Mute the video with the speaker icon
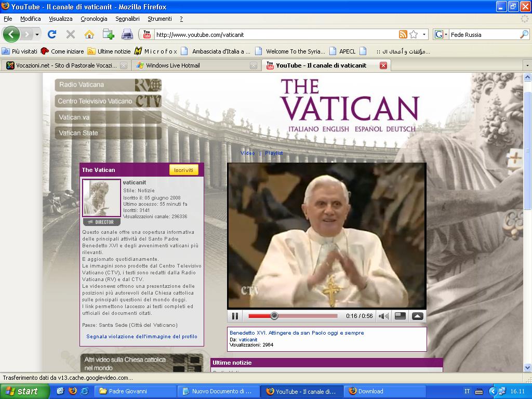The height and width of the screenshot is (399, 532). point(383,316)
